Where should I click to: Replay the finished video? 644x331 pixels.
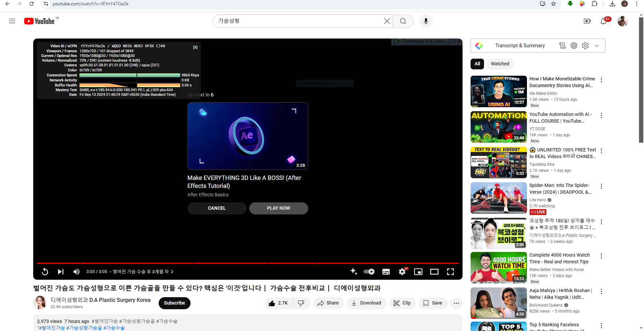click(45, 272)
